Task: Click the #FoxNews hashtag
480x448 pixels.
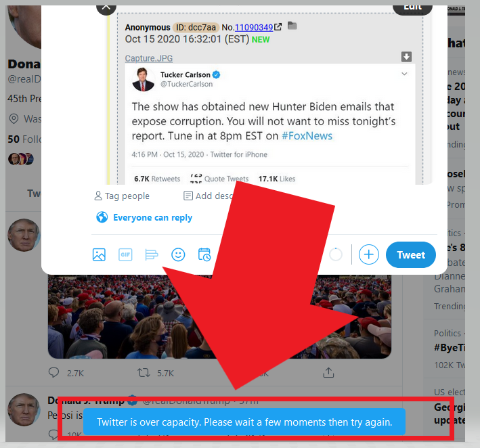Action: [x=307, y=136]
